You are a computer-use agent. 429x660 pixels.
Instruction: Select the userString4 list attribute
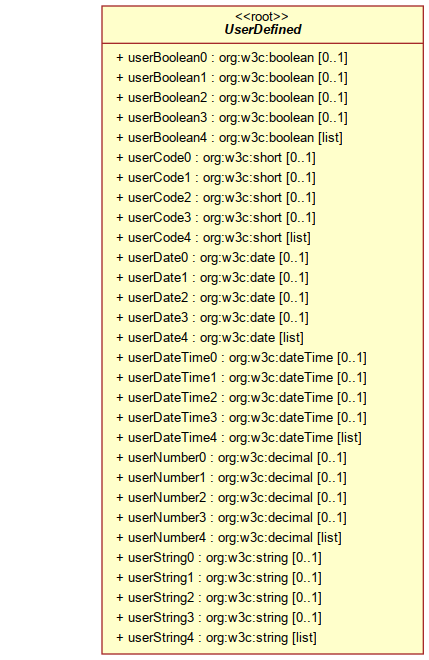[x=216, y=638]
